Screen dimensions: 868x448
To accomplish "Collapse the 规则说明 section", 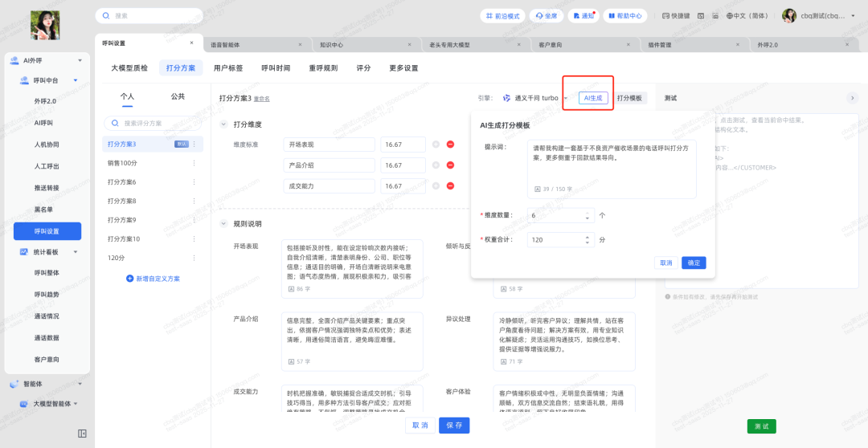I will click(223, 224).
